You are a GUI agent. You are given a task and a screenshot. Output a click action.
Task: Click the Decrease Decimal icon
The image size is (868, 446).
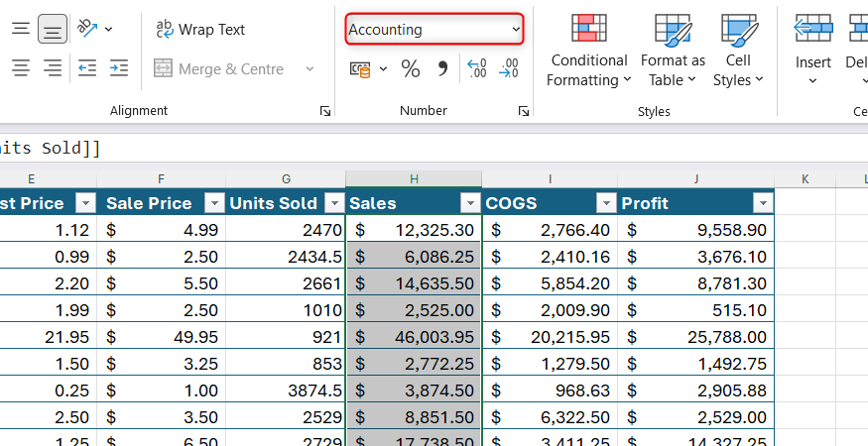click(509, 68)
